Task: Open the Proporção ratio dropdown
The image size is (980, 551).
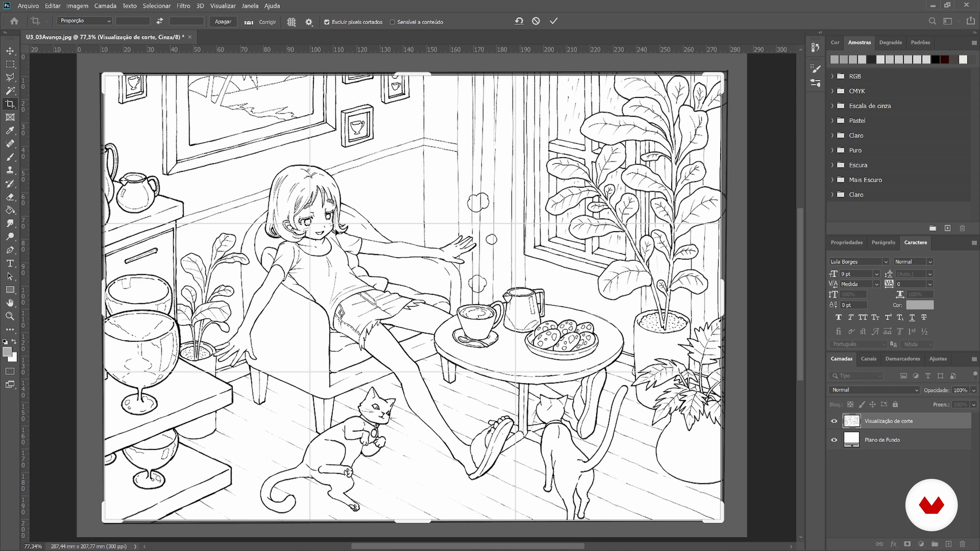Action: point(84,21)
